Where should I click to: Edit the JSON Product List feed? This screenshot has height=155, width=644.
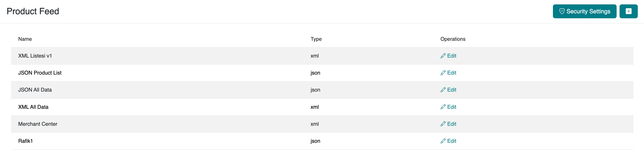click(451, 73)
